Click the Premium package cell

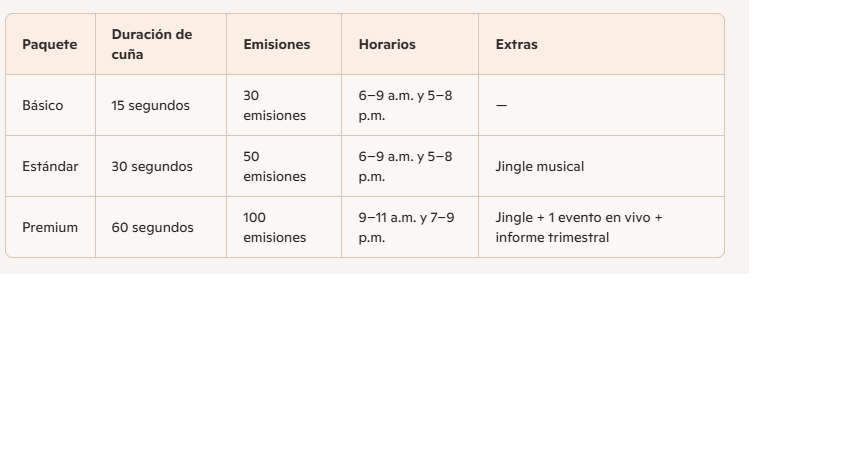50,228
